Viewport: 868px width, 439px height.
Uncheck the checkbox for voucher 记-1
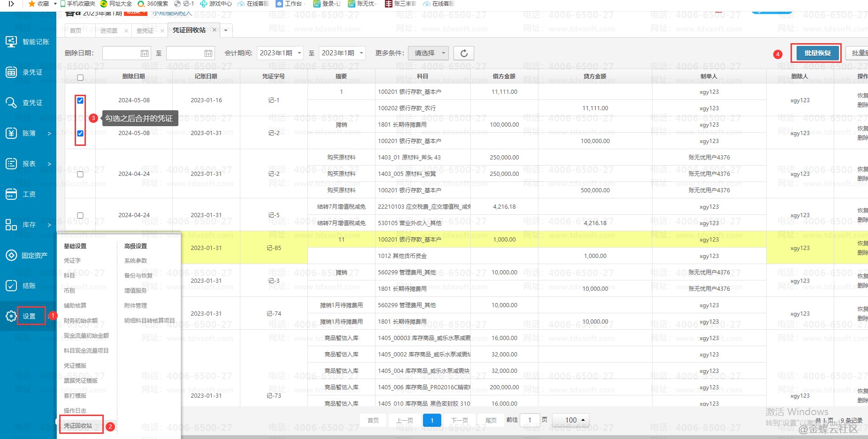(x=80, y=100)
